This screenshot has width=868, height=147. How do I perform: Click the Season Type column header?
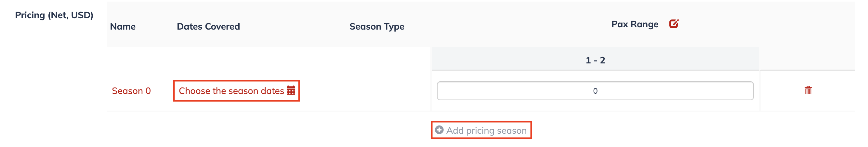[x=377, y=27]
